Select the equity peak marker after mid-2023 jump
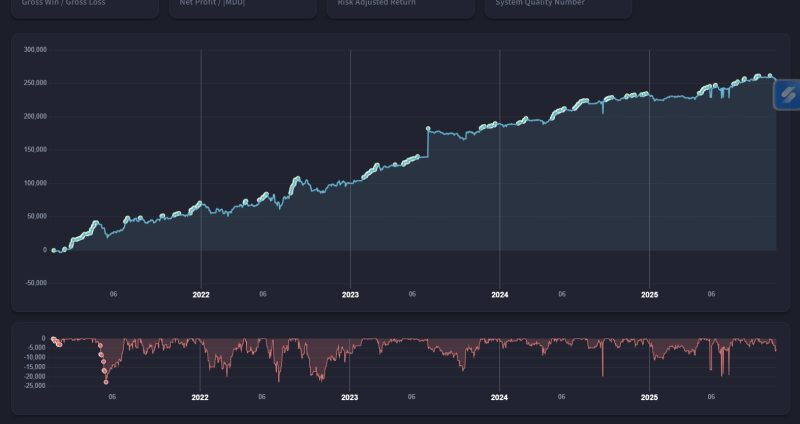This screenshot has width=800, height=424. 428,129
